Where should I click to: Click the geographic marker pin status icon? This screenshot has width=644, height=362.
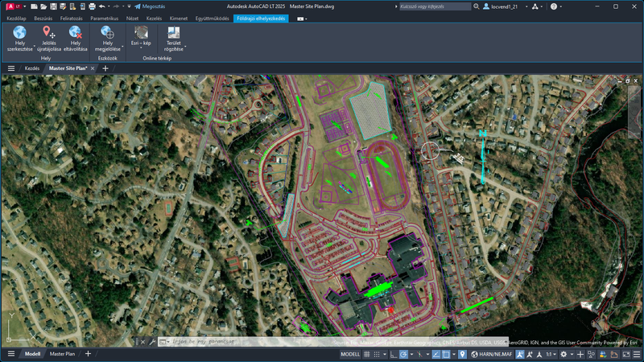pyautogui.click(x=462, y=354)
